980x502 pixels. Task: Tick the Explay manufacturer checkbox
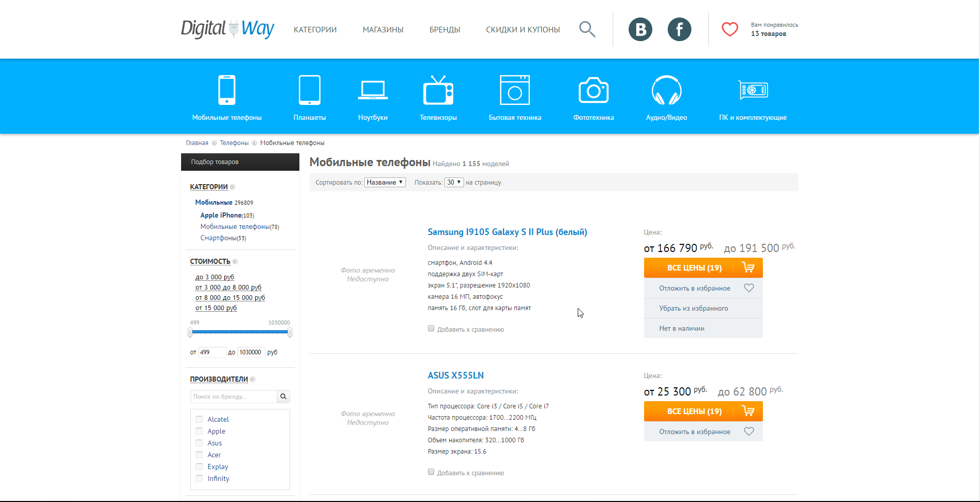click(199, 467)
